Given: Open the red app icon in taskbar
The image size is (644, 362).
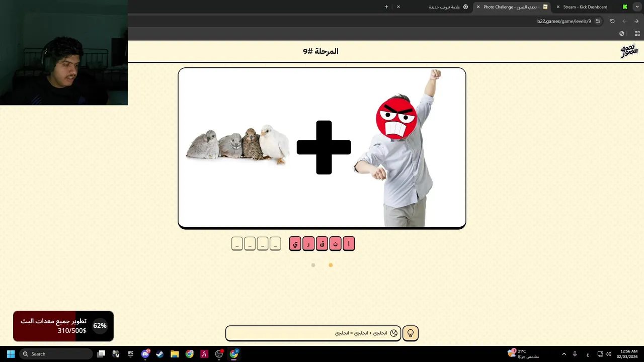Looking at the screenshot, I should click(204, 354).
